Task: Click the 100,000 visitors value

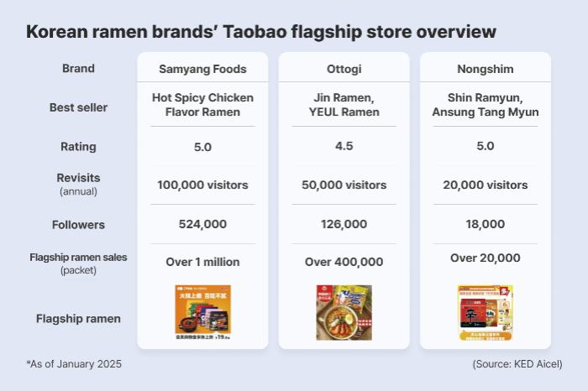Action: (202, 185)
